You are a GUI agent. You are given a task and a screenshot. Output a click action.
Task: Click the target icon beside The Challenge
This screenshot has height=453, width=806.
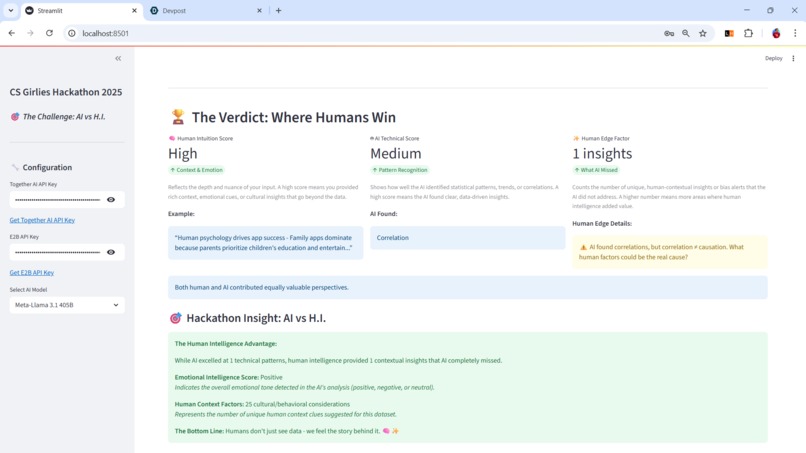coord(15,117)
